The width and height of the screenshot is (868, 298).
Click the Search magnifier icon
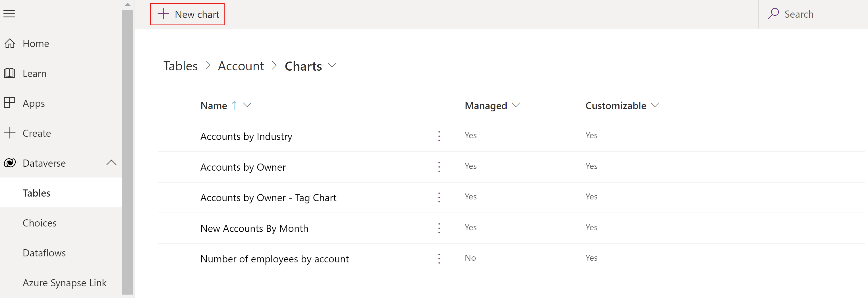774,14
